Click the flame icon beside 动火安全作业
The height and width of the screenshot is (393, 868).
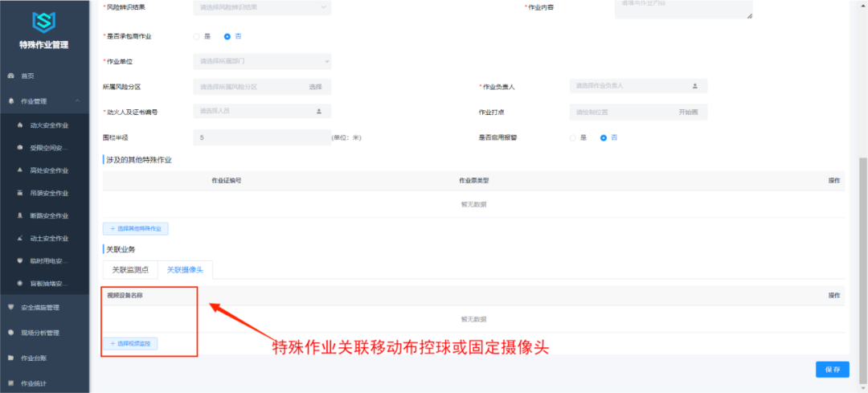pyautogui.click(x=20, y=125)
